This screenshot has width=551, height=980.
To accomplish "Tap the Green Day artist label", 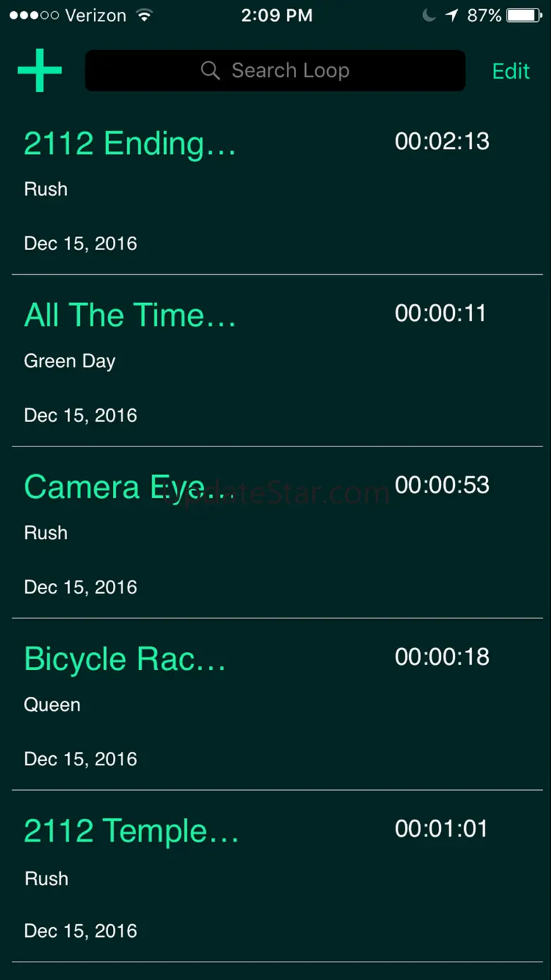I will click(x=69, y=361).
